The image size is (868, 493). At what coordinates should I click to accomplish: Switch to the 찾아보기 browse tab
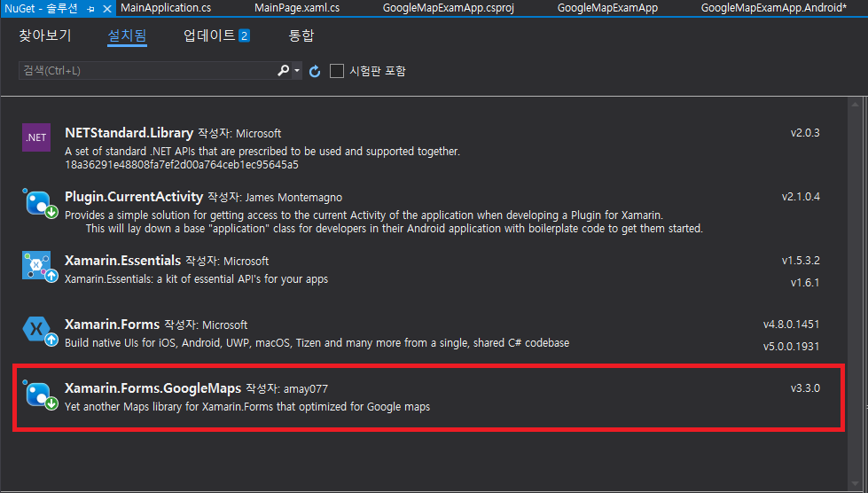45,35
